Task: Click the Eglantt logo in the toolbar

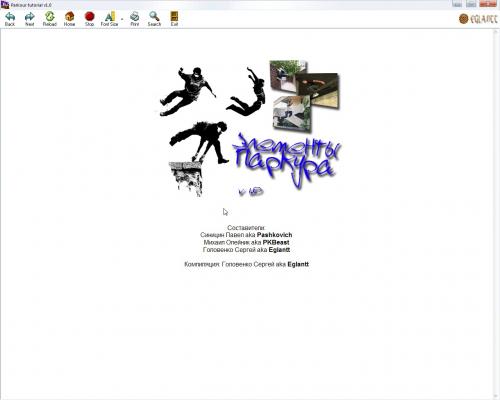Action: coord(478,19)
